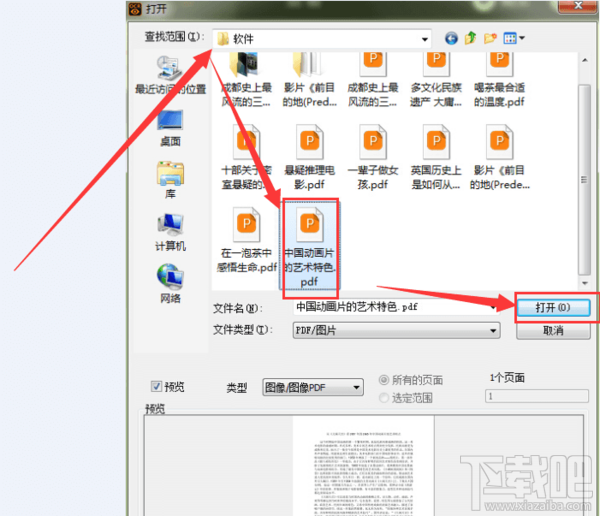Click the page range input field
Screen dimensions: 600x516
point(536,396)
